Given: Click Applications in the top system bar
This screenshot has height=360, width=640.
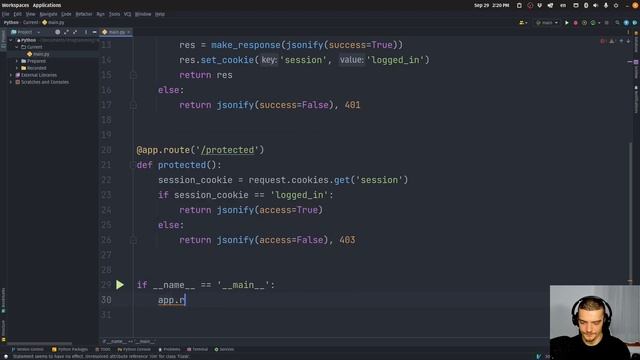Looking at the screenshot, I should point(47,5).
